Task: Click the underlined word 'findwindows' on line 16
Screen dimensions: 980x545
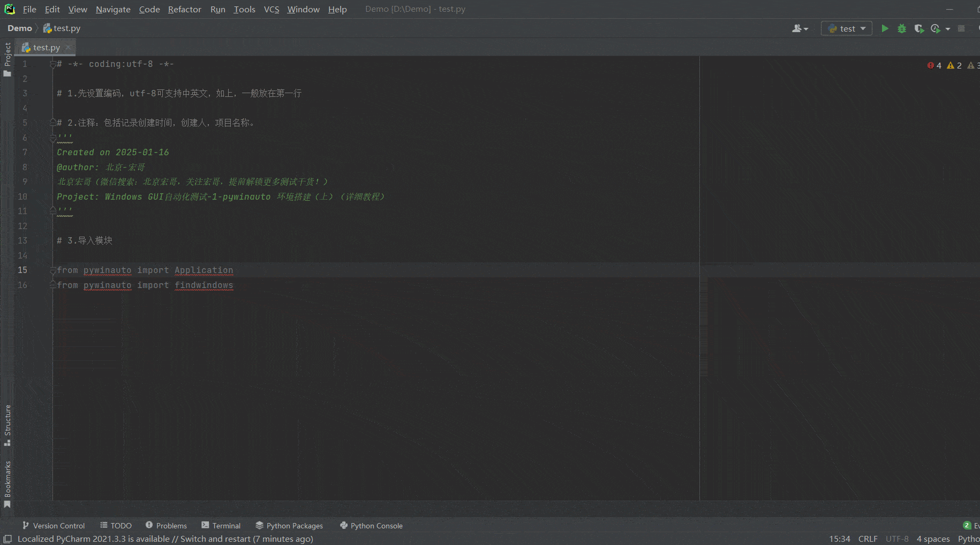Action: click(204, 285)
